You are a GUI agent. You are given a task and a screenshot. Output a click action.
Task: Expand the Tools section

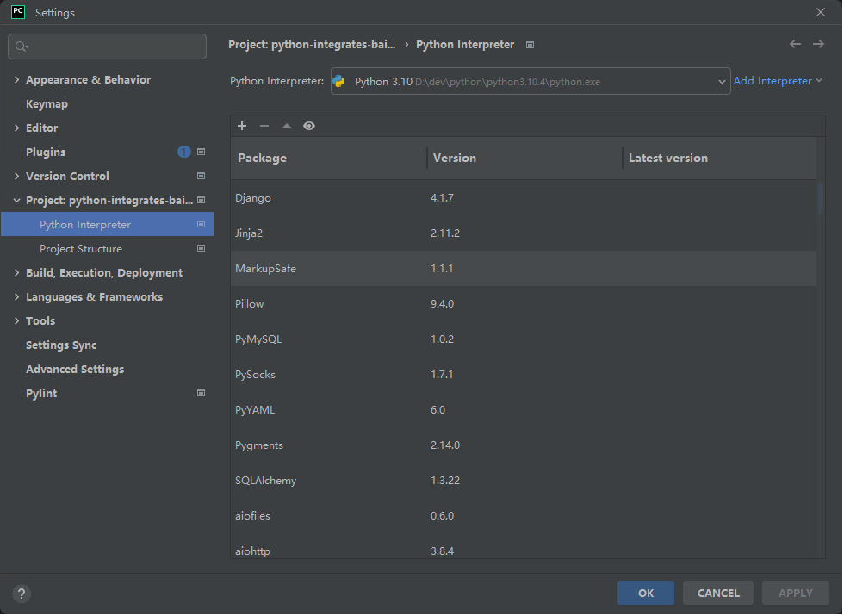(16, 320)
